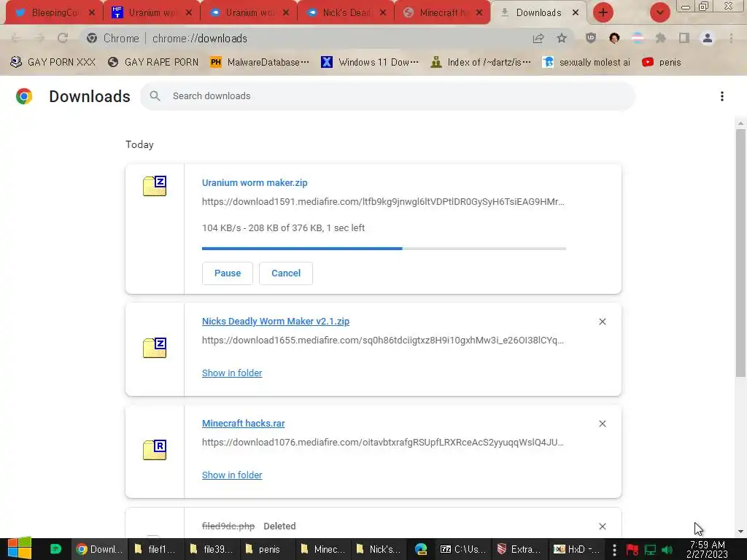Image resolution: width=747 pixels, height=560 pixels.
Task: Open the MalwareDatabase bookmark
Action: click(x=260, y=63)
